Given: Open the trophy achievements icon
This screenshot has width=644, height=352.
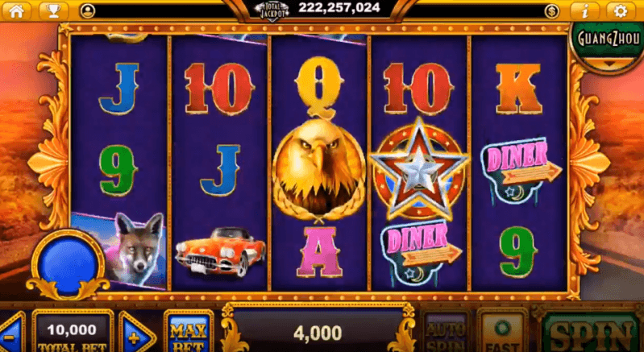Looking at the screenshot, I should click(x=53, y=10).
